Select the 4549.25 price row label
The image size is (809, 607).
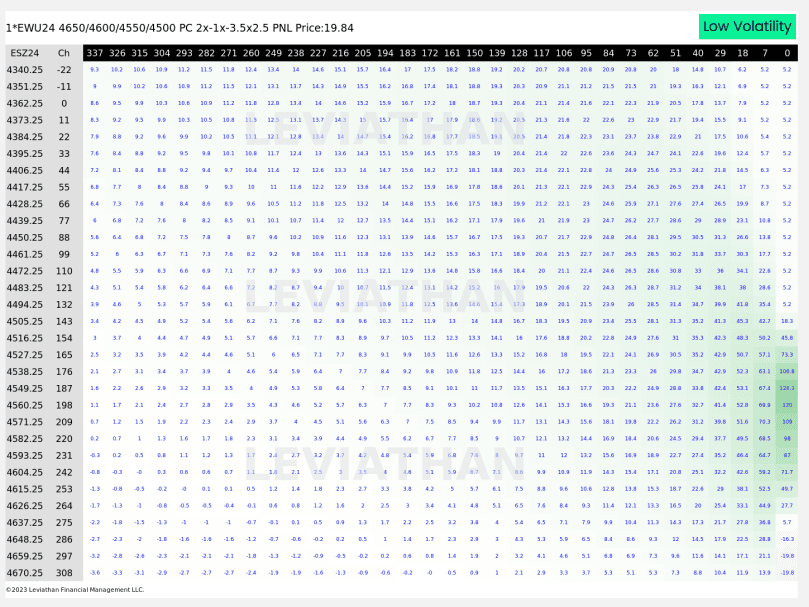[24, 388]
